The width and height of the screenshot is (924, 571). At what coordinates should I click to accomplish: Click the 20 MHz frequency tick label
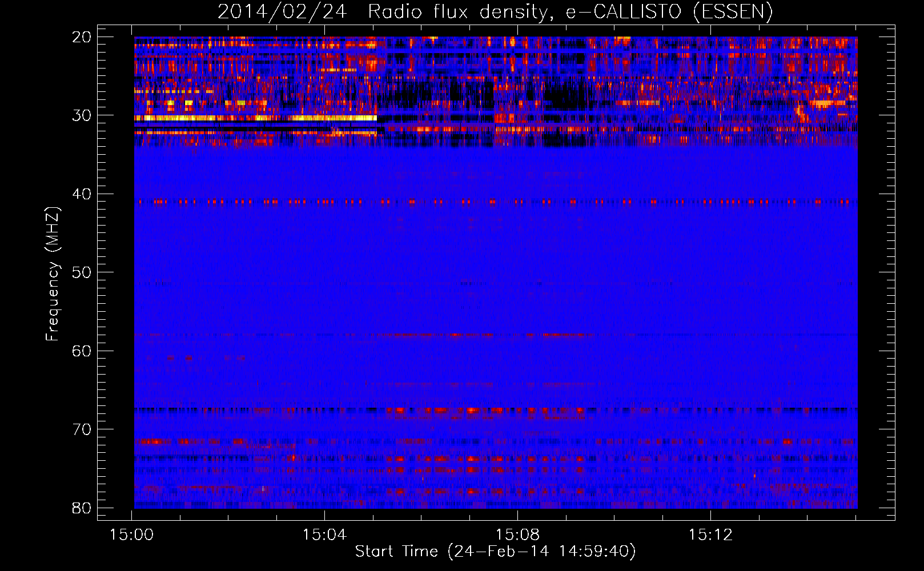[82, 37]
